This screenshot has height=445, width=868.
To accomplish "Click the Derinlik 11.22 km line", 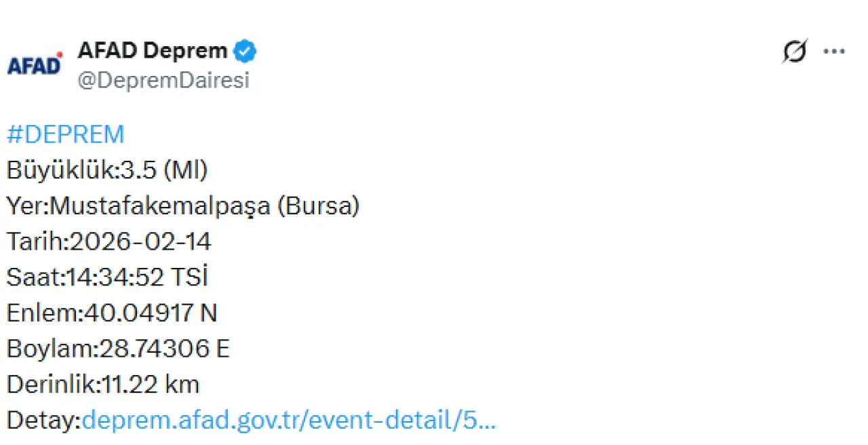I will tap(103, 385).
